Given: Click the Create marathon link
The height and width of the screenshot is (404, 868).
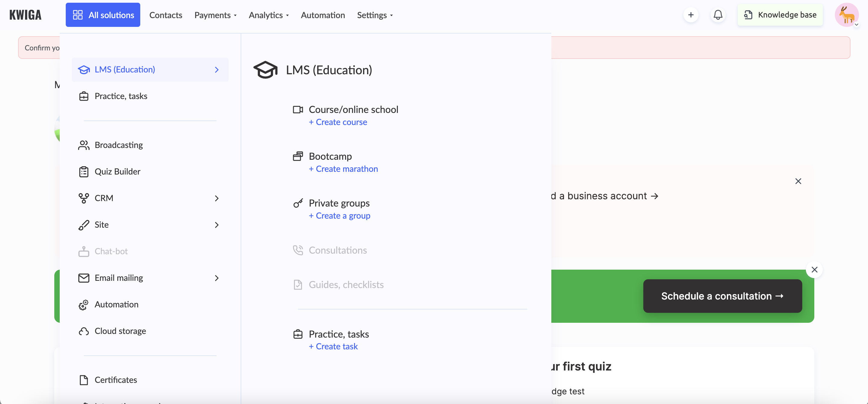Looking at the screenshot, I should click(343, 168).
